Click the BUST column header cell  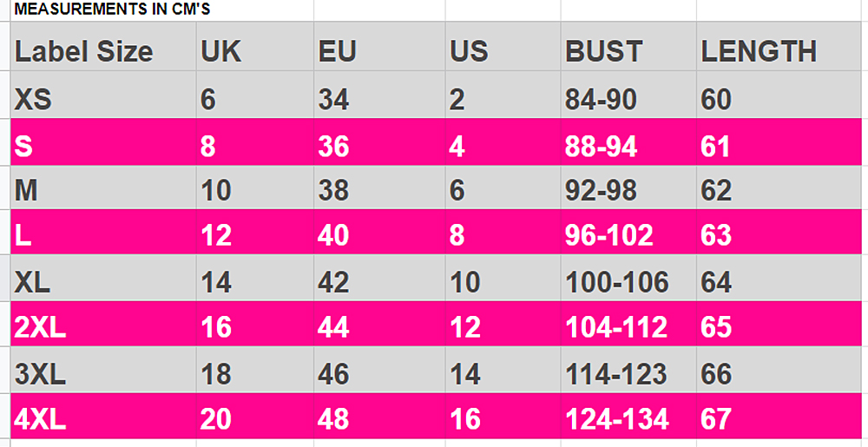[x=603, y=52]
